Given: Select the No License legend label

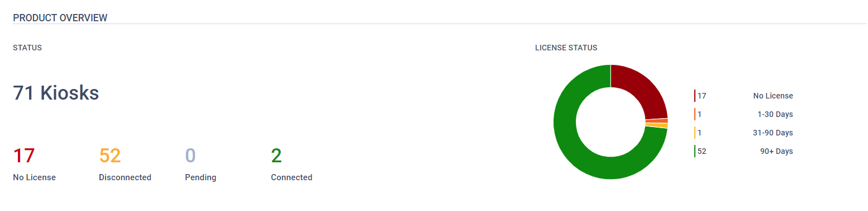Looking at the screenshot, I should [x=773, y=96].
